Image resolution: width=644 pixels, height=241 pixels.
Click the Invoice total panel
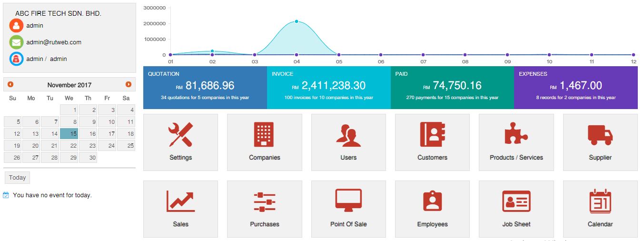(x=328, y=88)
